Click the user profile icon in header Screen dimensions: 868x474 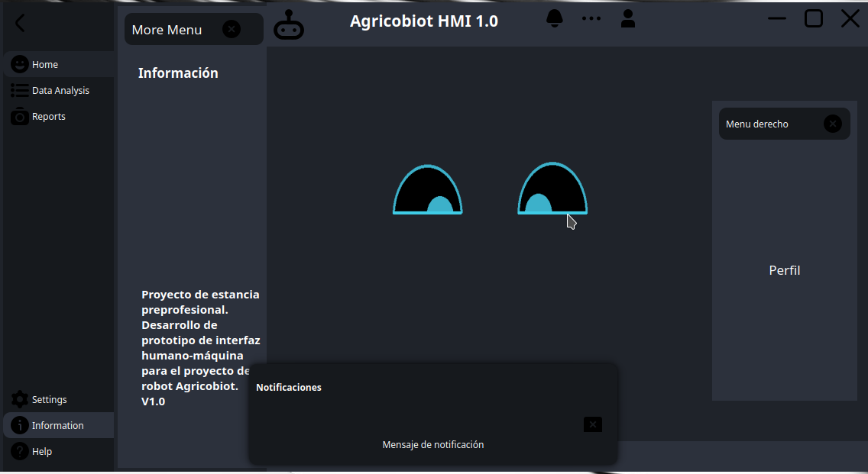pos(628,20)
